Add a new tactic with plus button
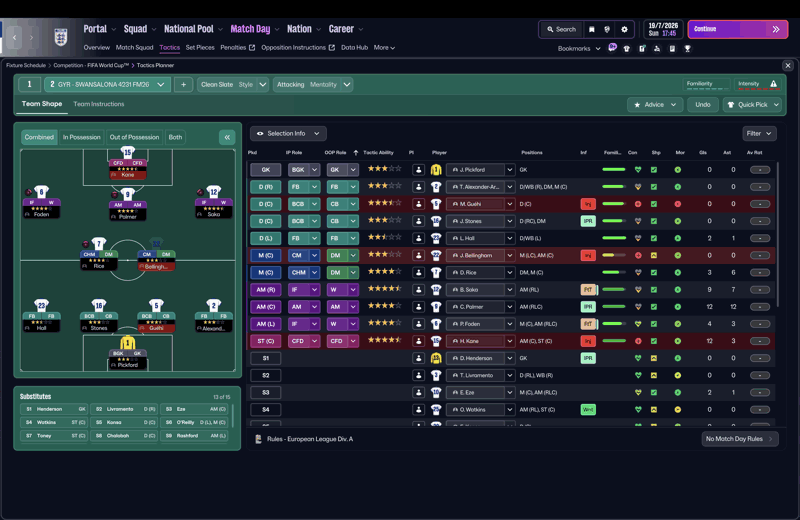Viewport: 800px width, 520px height. (x=183, y=84)
